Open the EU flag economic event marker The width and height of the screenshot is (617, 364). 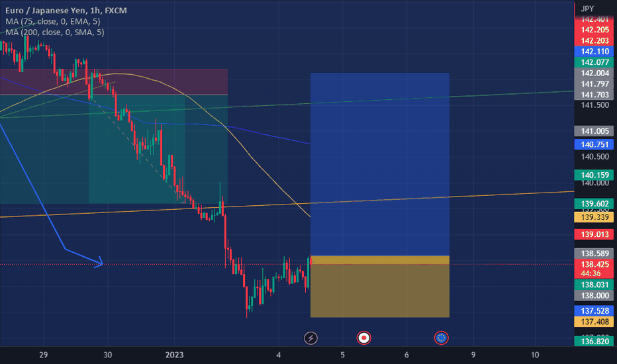pyautogui.click(x=441, y=338)
